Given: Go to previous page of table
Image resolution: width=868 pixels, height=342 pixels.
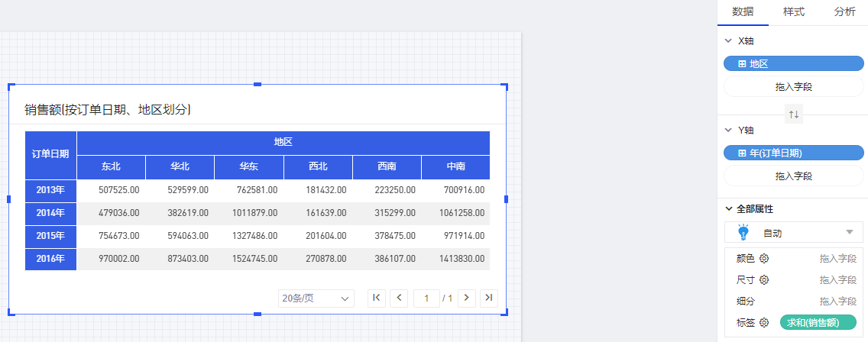Looking at the screenshot, I should 399,298.
